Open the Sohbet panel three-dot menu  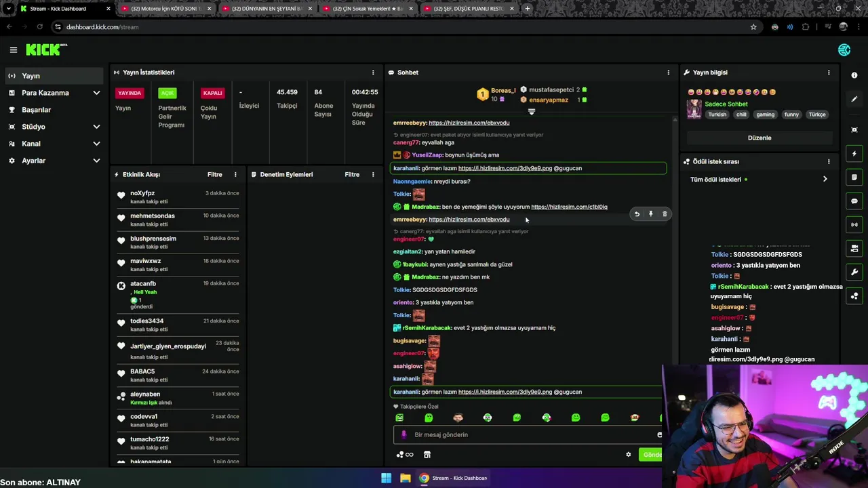[x=668, y=73]
